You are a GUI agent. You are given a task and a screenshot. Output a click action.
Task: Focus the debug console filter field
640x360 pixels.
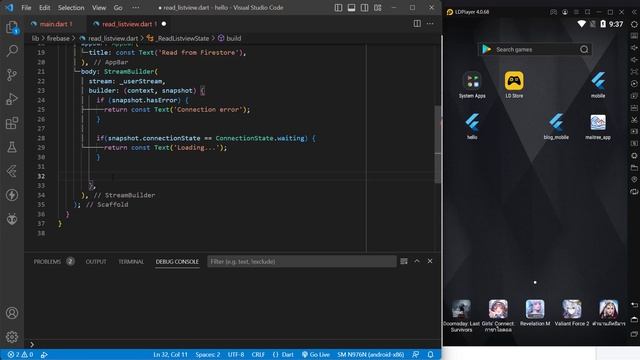pyautogui.click(x=302, y=262)
